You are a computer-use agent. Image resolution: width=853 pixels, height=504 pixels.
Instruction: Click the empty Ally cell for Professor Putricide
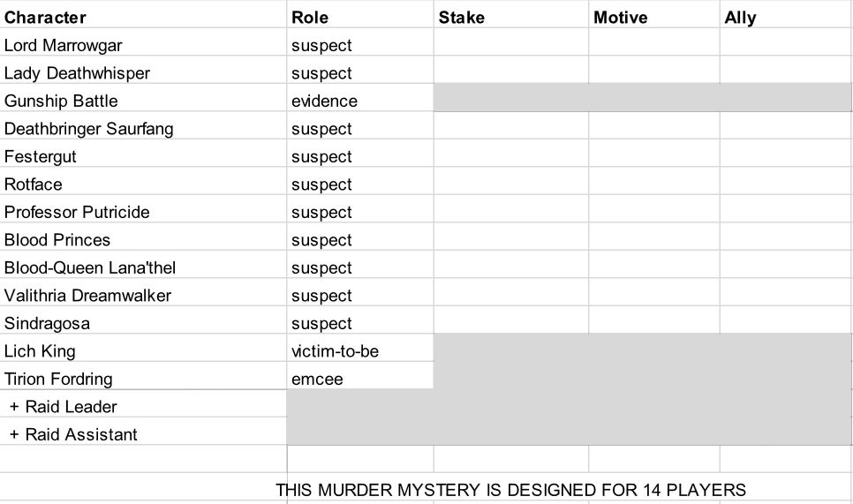[785, 212]
